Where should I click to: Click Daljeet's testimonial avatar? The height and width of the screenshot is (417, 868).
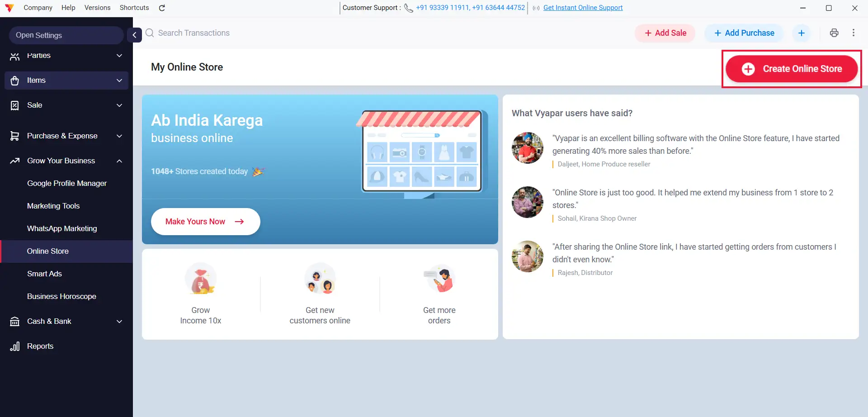(x=528, y=148)
